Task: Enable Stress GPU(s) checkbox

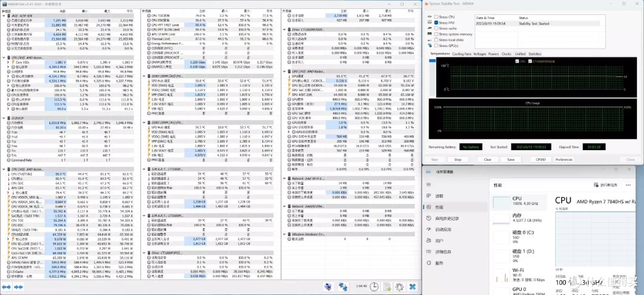Action: point(436,45)
